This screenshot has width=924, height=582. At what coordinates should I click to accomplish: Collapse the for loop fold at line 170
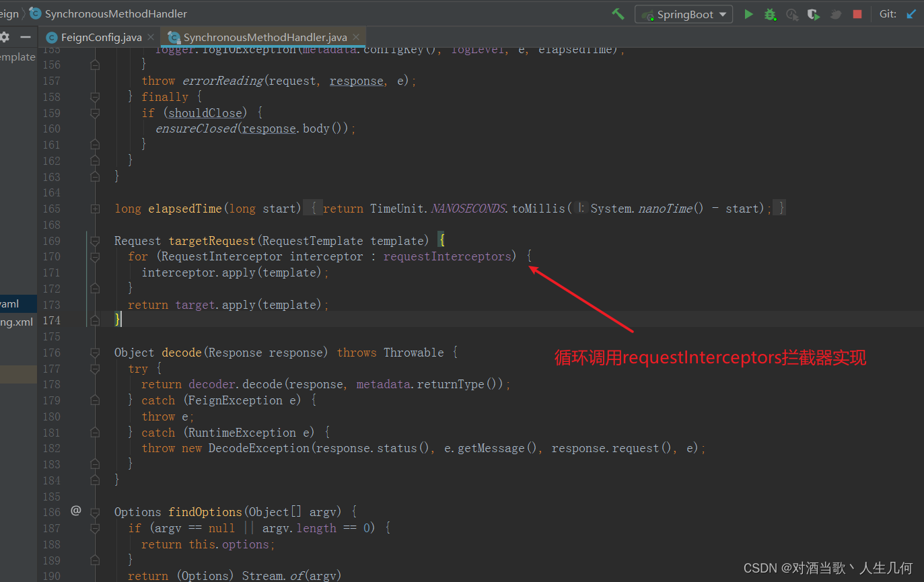[x=95, y=256]
